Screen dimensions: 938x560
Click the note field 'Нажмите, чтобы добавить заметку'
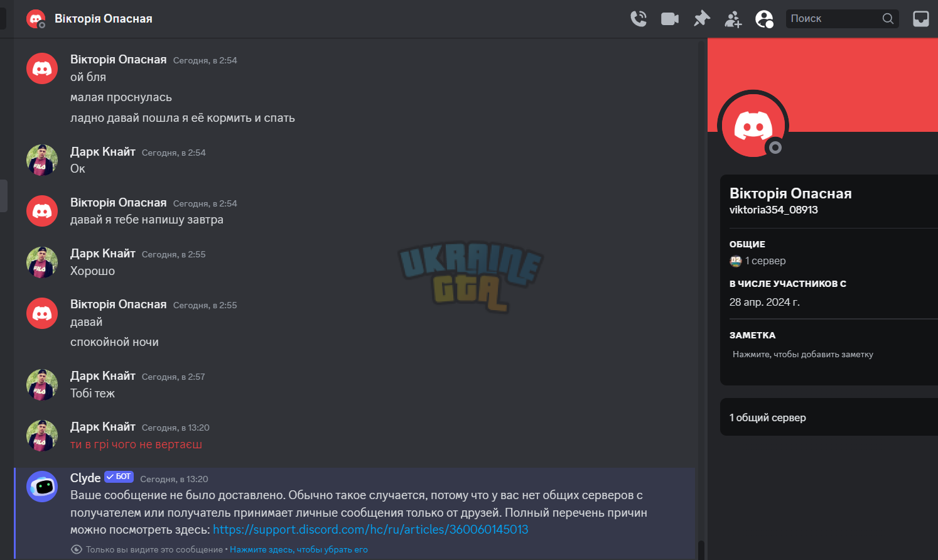pos(803,354)
